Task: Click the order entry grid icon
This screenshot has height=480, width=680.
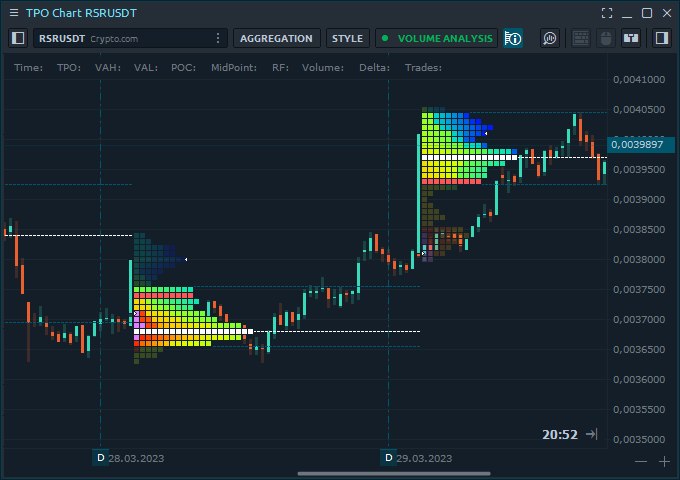Action: pyautogui.click(x=581, y=38)
